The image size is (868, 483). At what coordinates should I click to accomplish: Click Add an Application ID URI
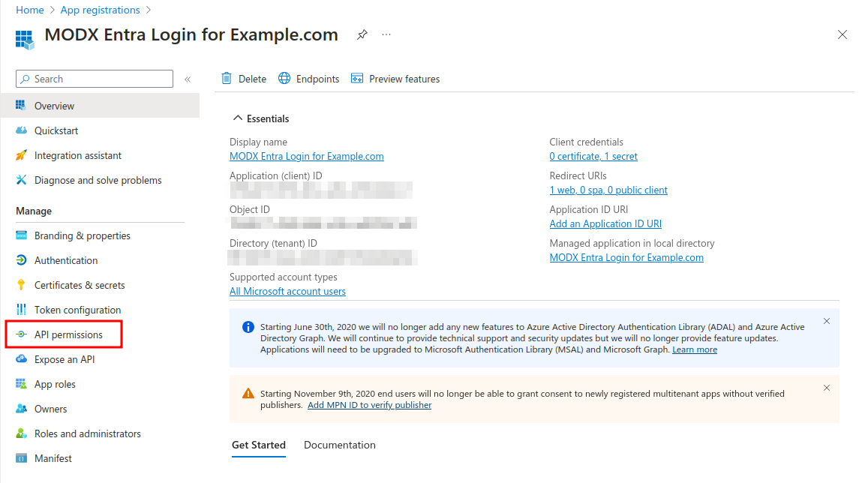click(605, 224)
